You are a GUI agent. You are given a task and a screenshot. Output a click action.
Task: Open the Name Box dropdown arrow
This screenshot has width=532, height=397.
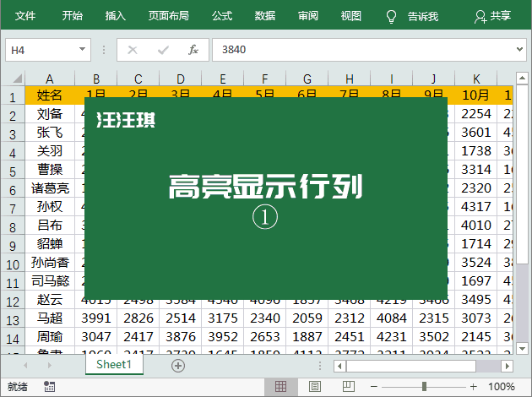pyautogui.click(x=82, y=50)
